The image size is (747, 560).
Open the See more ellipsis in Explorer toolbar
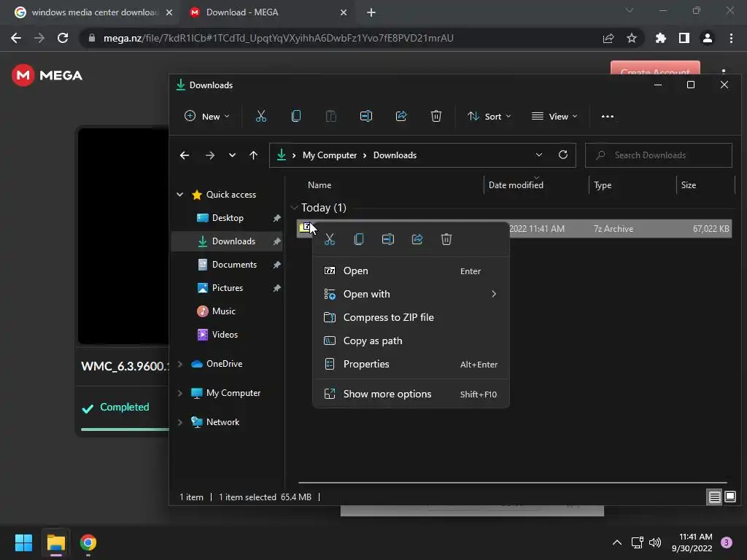(608, 116)
